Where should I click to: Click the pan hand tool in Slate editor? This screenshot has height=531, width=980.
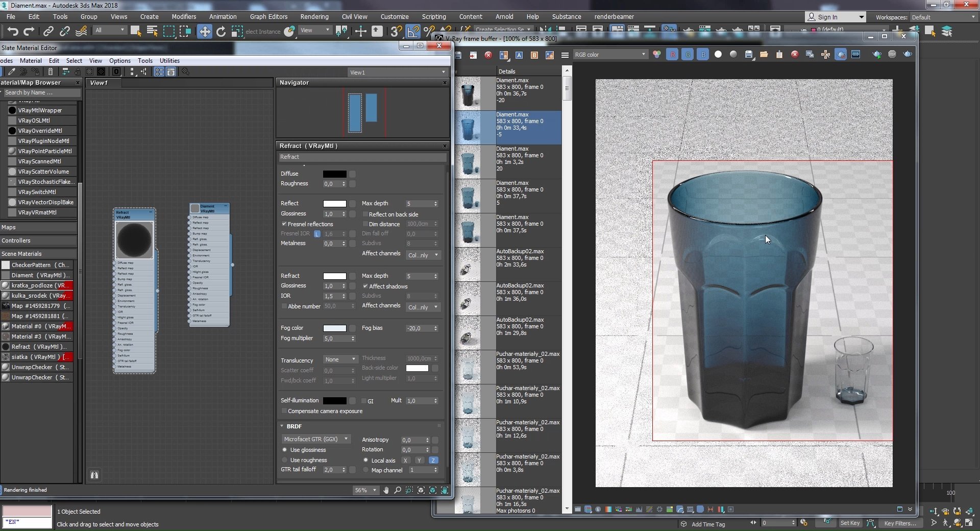click(386, 490)
